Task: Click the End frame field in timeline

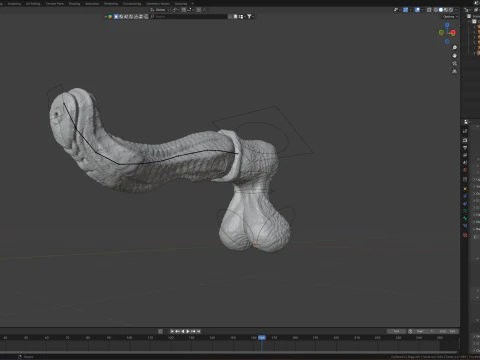Action: pyautogui.click(x=447, y=331)
